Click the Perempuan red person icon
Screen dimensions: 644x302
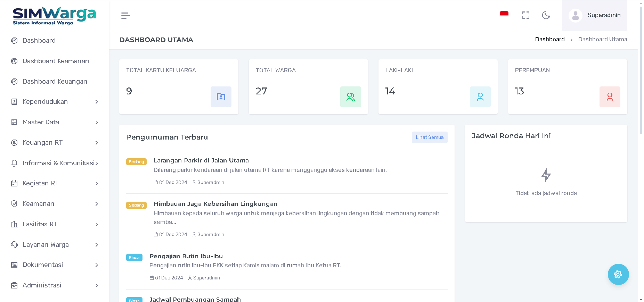click(610, 97)
